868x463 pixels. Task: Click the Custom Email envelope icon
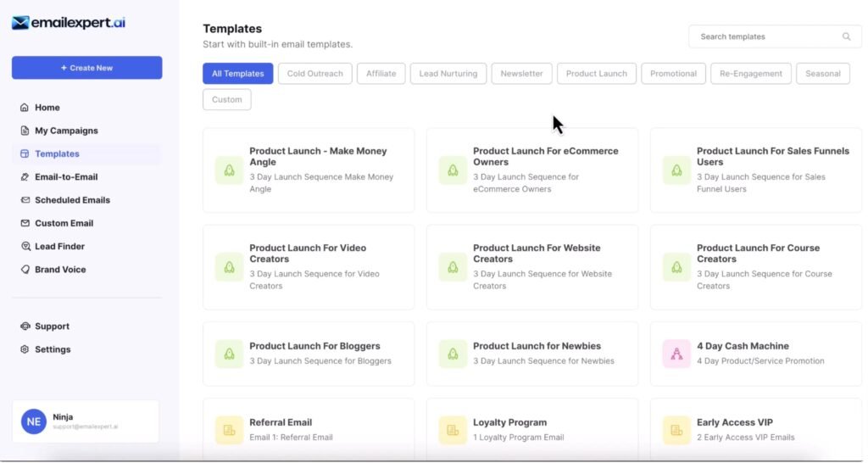click(x=25, y=223)
